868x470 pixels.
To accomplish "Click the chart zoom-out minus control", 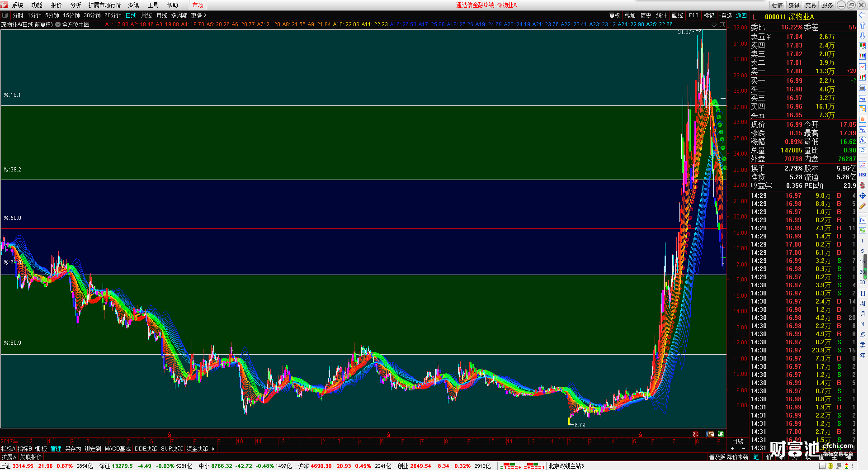I will (744, 449).
